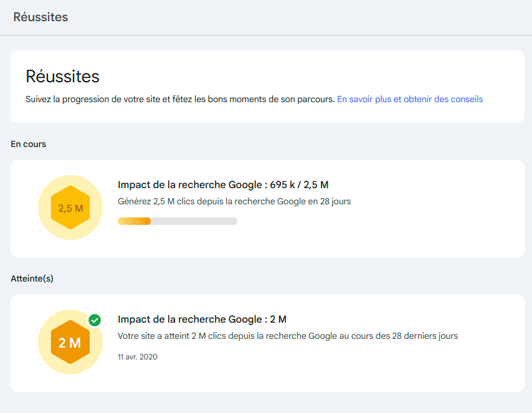Viewport: 532px width, 413px height.
Task: Click the 2 M hexagon badge
Action: 70,343
